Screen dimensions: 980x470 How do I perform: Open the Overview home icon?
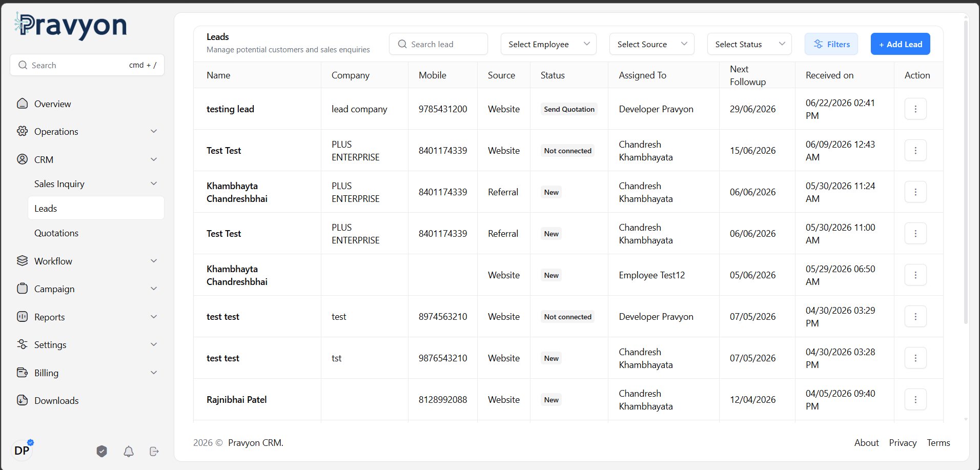22,104
